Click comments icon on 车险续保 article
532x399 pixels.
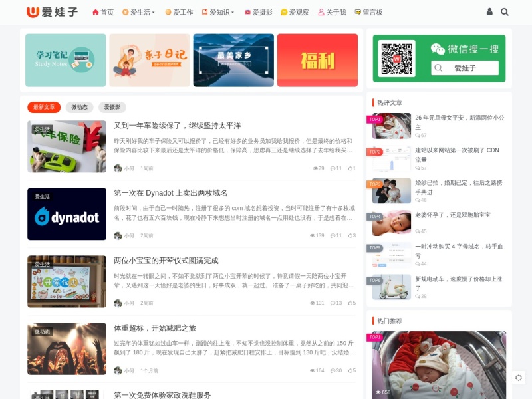(333, 168)
